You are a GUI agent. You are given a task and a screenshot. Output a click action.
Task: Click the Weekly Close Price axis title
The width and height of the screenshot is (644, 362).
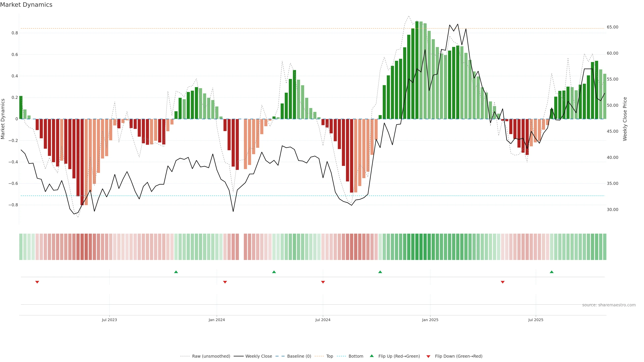click(625, 119)
